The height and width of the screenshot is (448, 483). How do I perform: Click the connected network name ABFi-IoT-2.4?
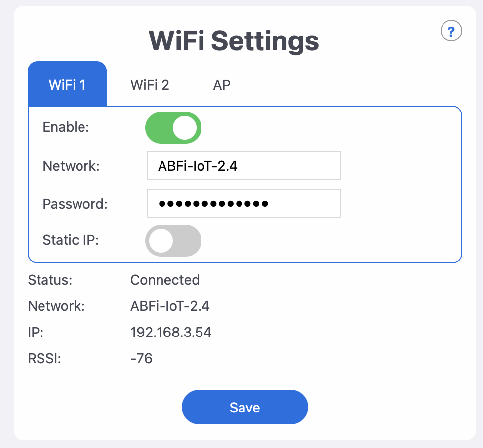point(170,306)
